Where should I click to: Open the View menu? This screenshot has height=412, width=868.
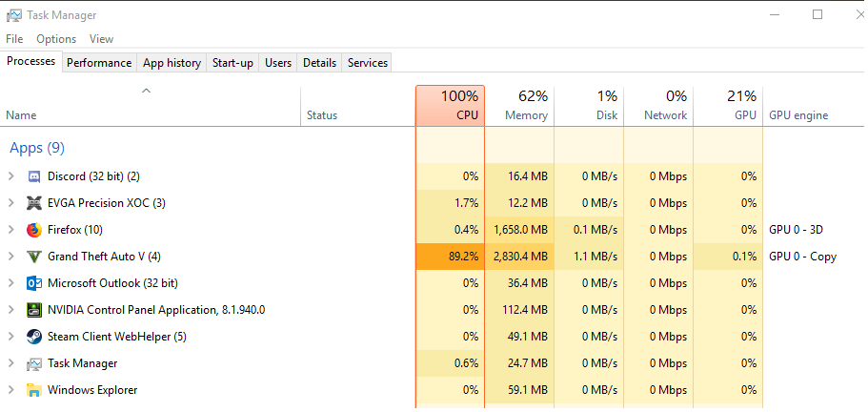(101, 39)
